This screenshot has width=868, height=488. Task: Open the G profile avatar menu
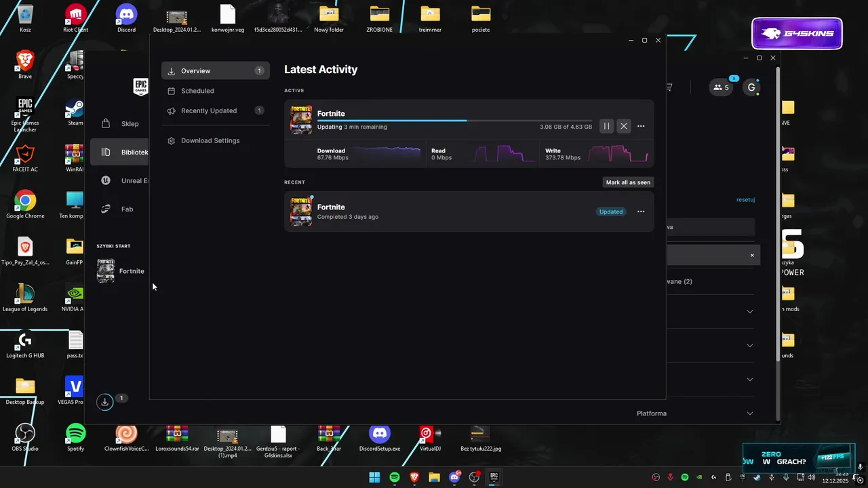coord(751,87)
